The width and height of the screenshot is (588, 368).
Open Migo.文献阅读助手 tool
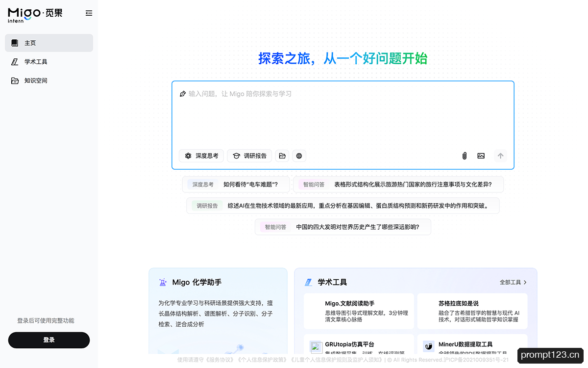point(359,311)
